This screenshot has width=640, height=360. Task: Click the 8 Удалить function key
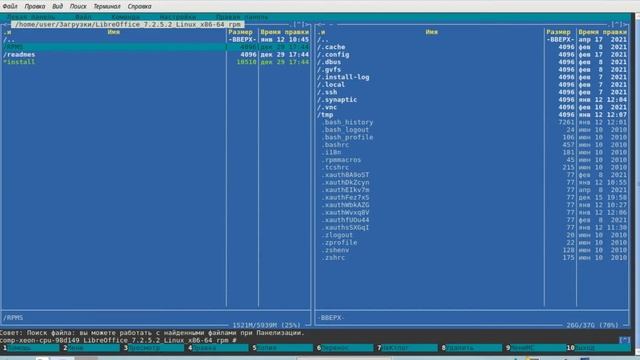click(x=471, y=348)
